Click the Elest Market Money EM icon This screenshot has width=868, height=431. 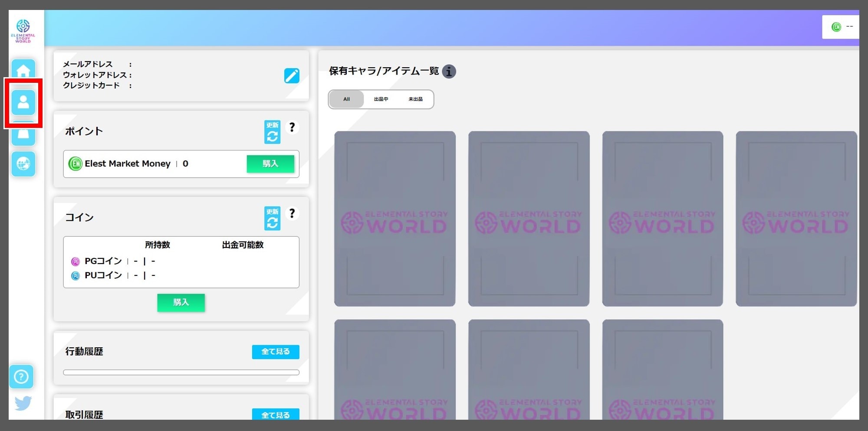pyautogui.click(x=76, y=163)
